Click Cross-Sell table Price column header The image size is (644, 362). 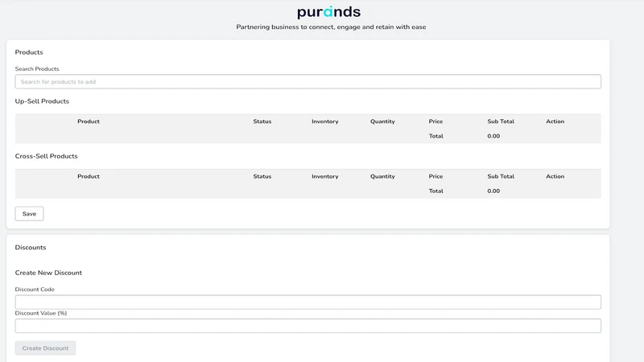coord(436,176)
